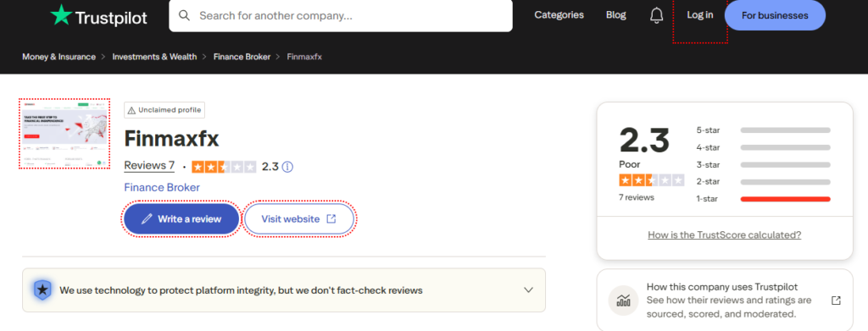Viewport: 868px width, 331px height.
Task: Open the Finmaxfx website thumbnail
Action: click(64, 133)
